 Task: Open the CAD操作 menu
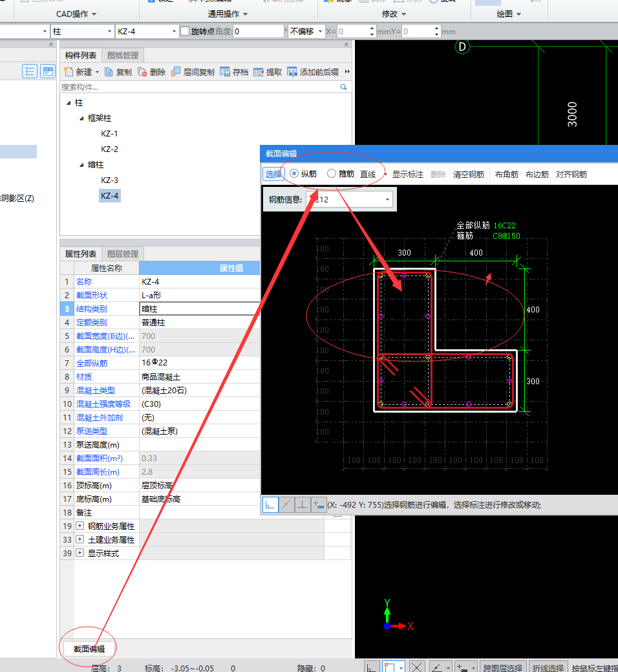coord(76,14)
